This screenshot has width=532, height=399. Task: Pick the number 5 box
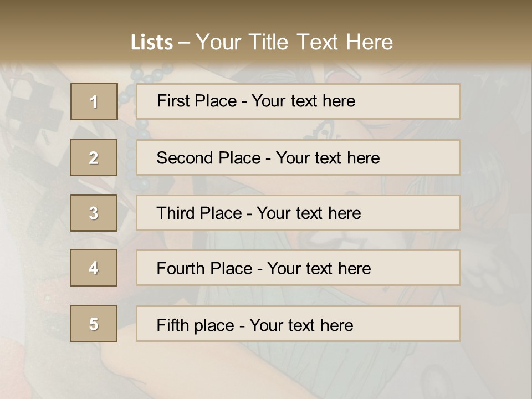pos(94,324)
